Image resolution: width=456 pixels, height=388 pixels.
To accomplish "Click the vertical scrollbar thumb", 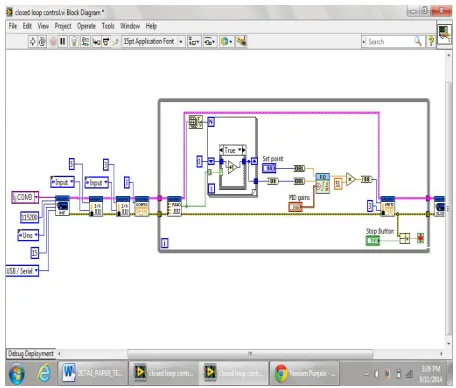I will pyautogui.click(x=449, y=208).
